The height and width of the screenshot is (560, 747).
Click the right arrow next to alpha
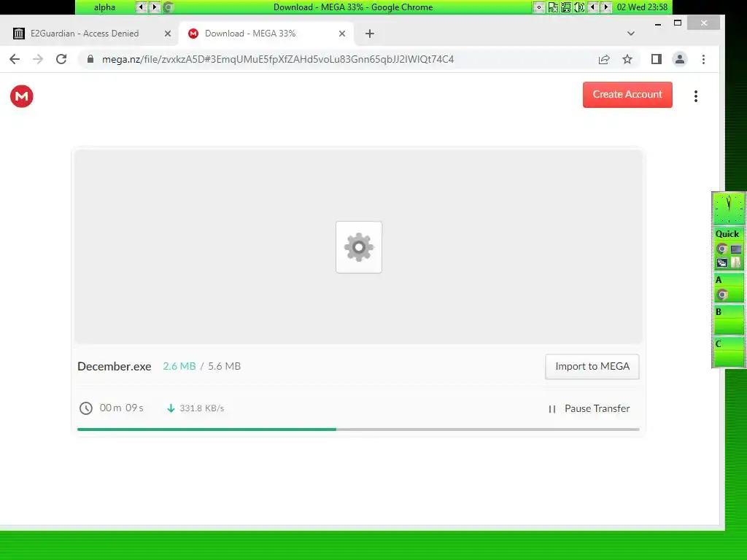coord(154,7)
